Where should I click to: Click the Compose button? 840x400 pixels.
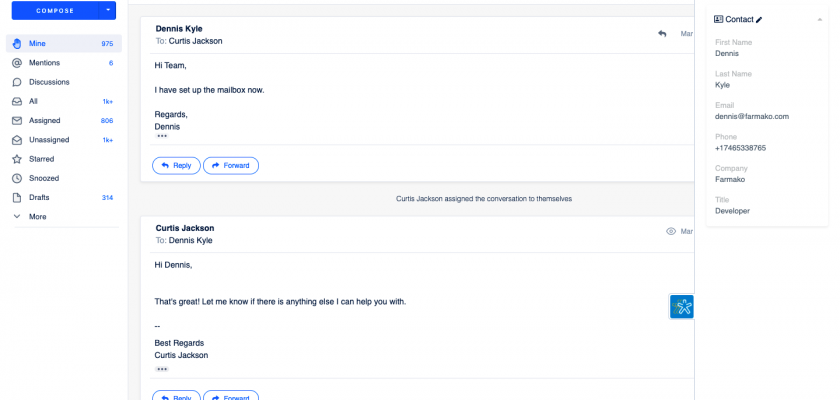tap(55, 10)
